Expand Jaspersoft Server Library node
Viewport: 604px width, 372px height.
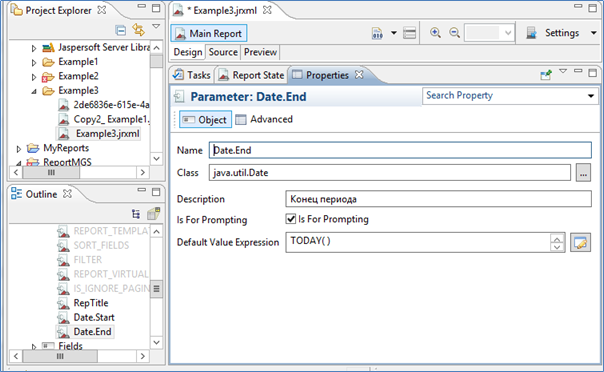pyautogui.click(x=34, y=48)
